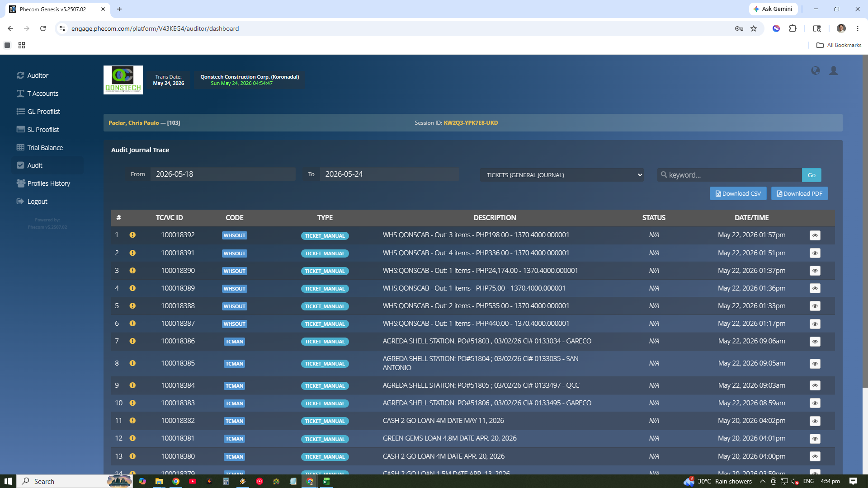This screenshot has width=868, height=488.
Task: View details of ticket 100018391
Action: 815,253
